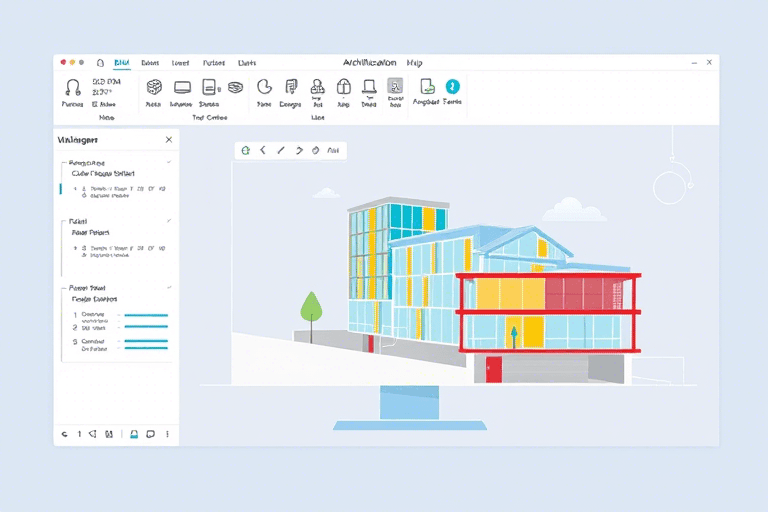Click the monitor screen icon in the ribbon
Viewport: 768px width, 512px height.
[182, 87]
